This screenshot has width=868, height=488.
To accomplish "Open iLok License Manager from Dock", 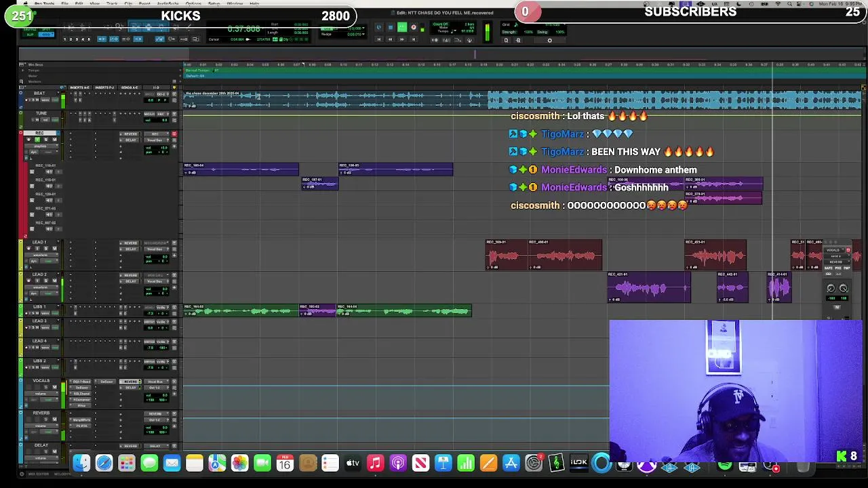I will click(578, 464).
